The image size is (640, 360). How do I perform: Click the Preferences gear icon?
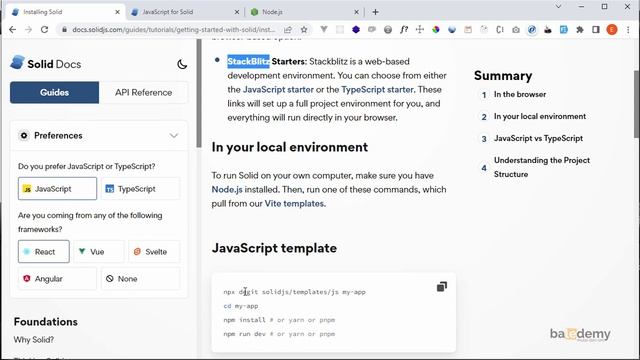point(24,135)
